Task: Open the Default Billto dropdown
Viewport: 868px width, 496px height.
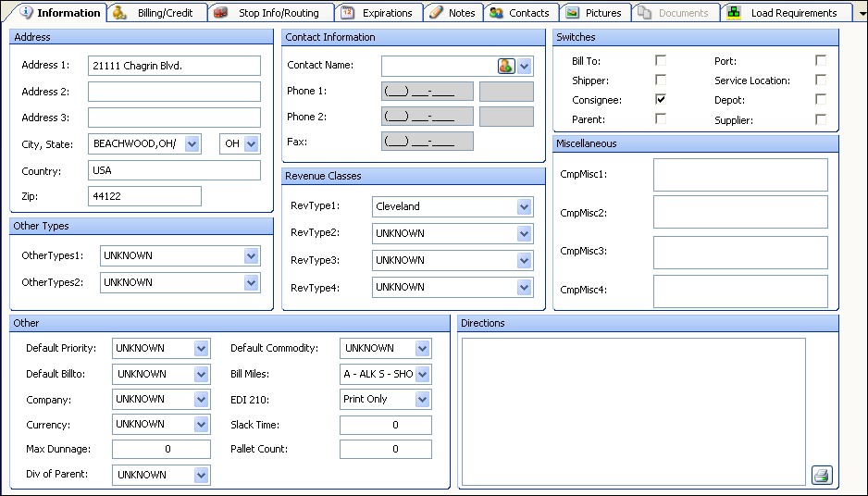Action: click(201, 375)
